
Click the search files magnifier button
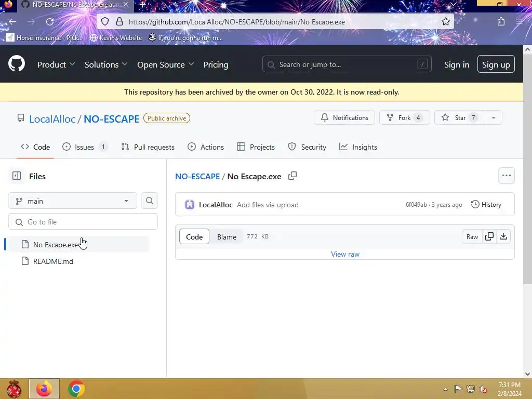click(x=150, y=201)
